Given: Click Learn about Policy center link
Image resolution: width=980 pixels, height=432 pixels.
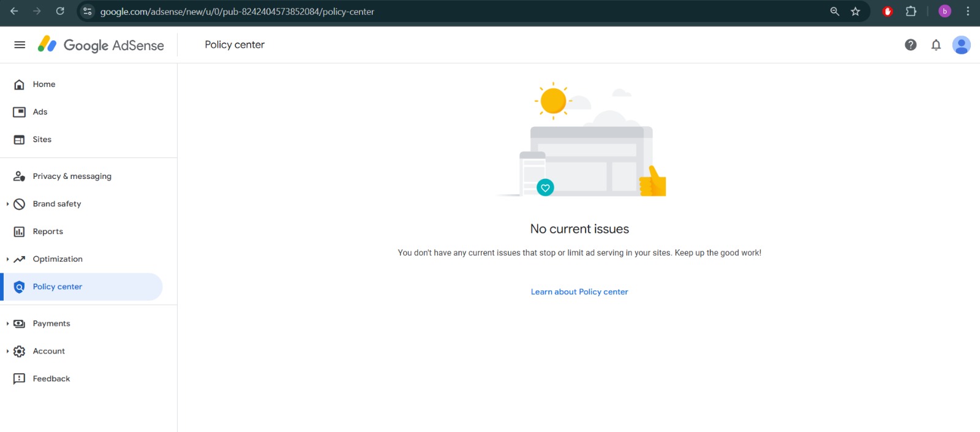Looking at the screenshot, I should [579, 292].
